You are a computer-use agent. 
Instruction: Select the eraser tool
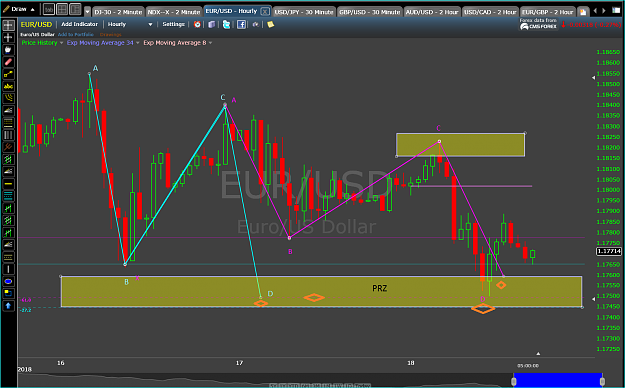click(8, 62)
